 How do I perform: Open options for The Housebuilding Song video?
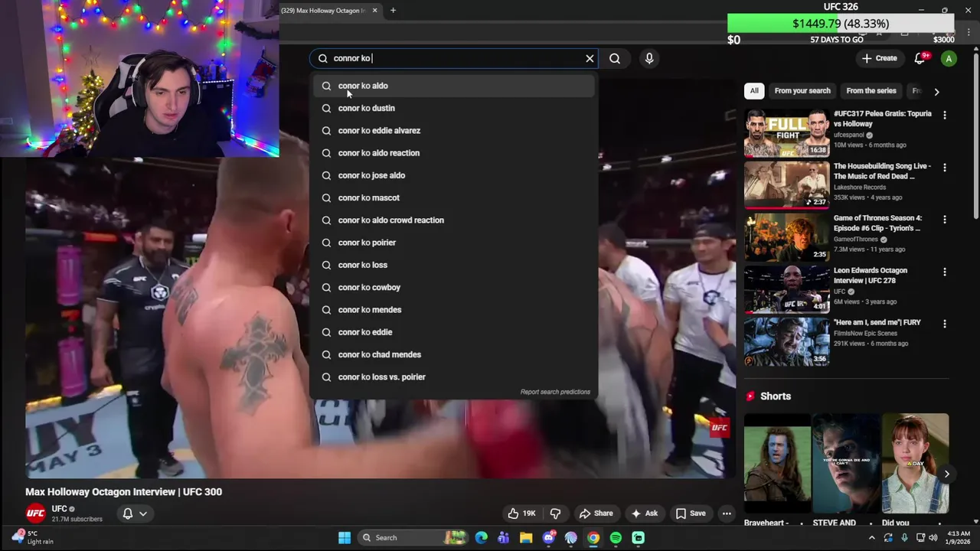pos(945,167)
